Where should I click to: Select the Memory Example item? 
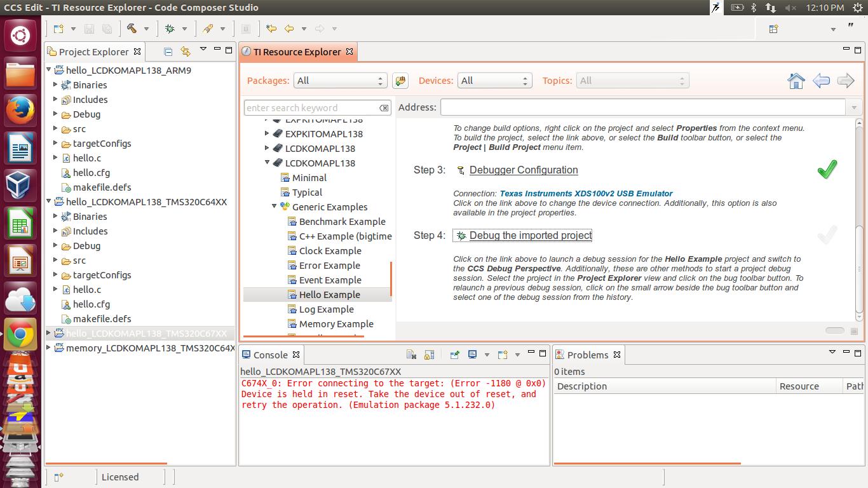coord(336,324)
